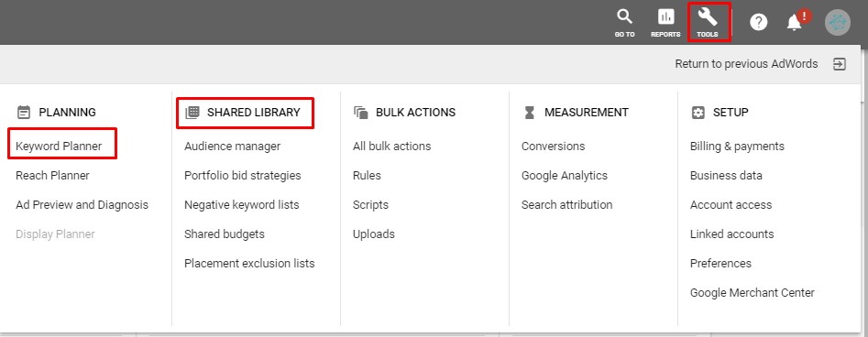The image size is (868, 337).
Task: Check the notifications bell icon
Action: [x=795, y=23]
